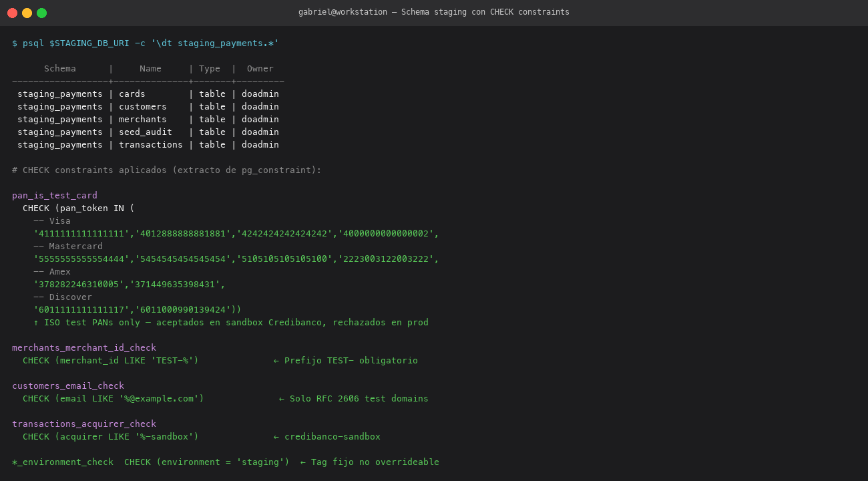The height and width of the screenshot is (481, 868).
Task: Click the 'ISO test PANs only' note
Action: (x=231, y=323)
